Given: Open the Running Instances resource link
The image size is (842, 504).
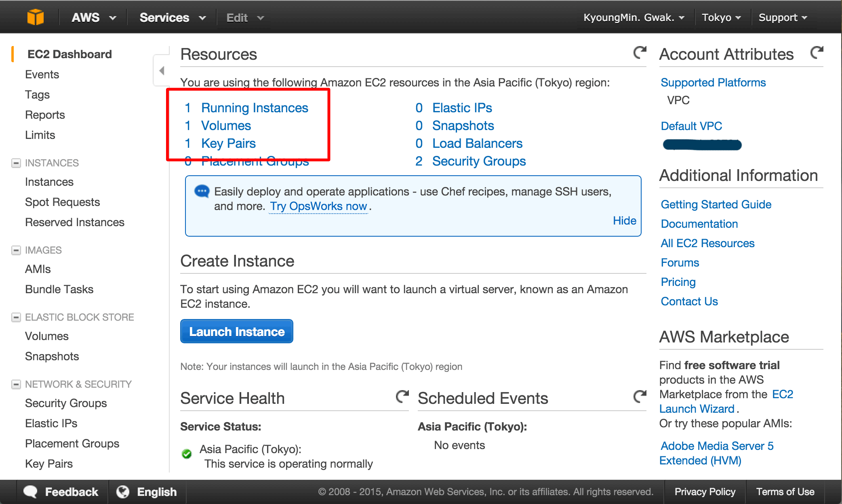Looking at the screenshot, I should 255,108.
